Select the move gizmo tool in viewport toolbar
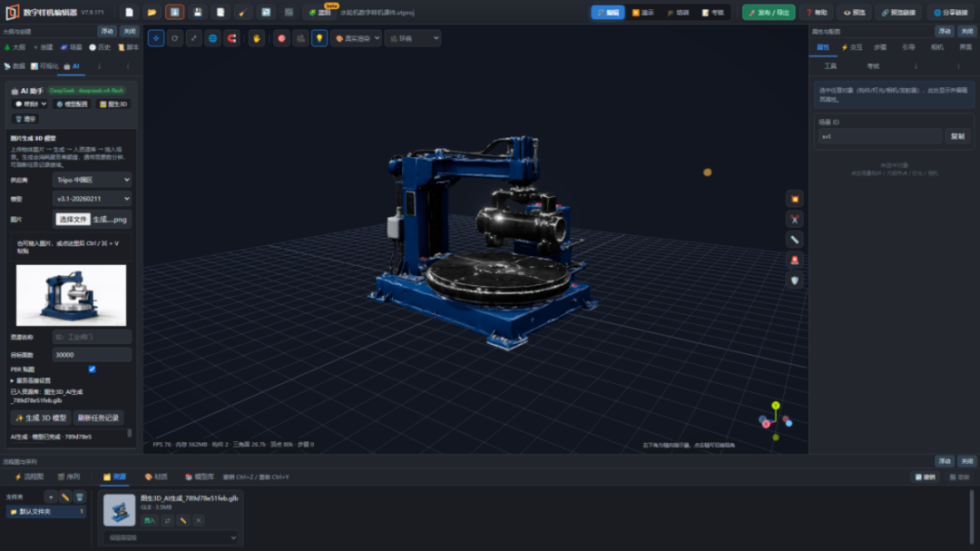Image resolution: width=980 pixels, height=551 pixels. point(156,38)
